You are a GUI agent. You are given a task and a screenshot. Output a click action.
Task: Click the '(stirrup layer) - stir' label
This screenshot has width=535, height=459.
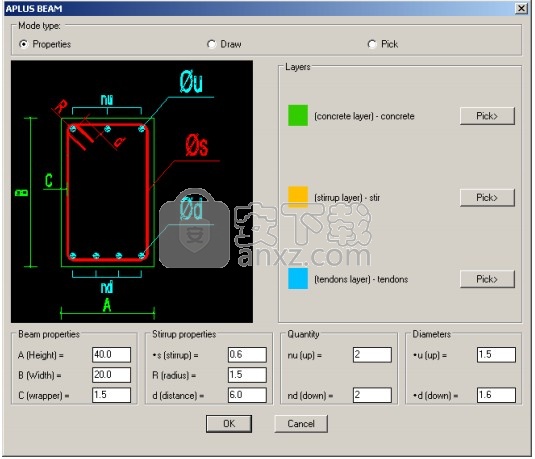[347, 198]
